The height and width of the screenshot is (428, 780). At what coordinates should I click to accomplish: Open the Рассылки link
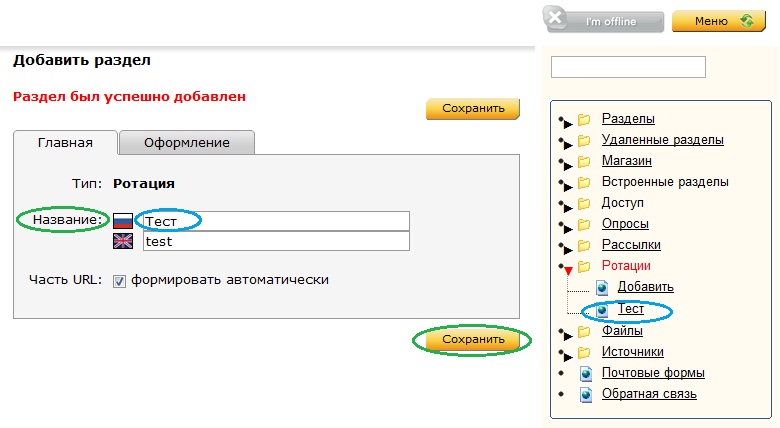pyautogui.click(x=631, y=245)
